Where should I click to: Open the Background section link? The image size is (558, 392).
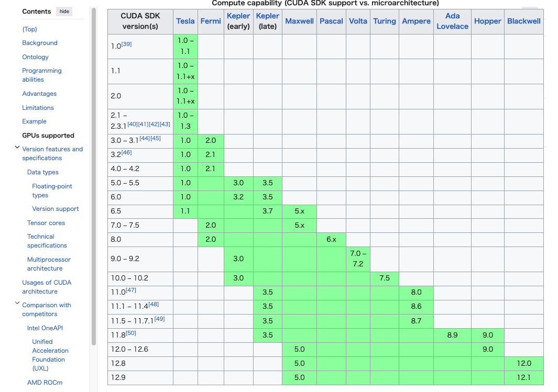39,43
